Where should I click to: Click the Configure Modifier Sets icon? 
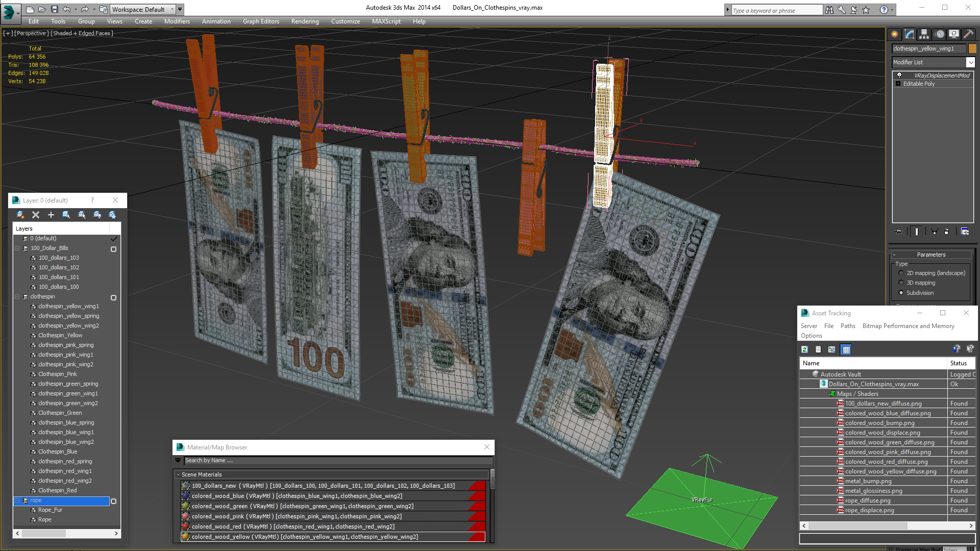965,232
